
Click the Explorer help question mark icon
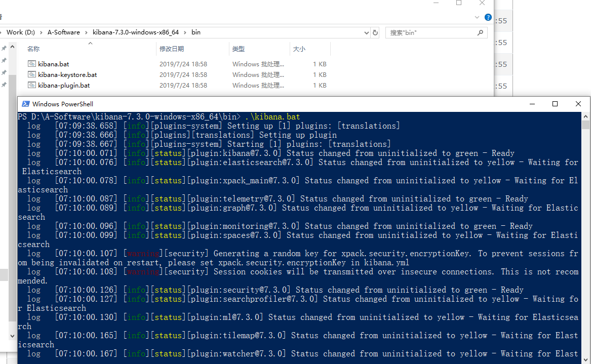488,17
